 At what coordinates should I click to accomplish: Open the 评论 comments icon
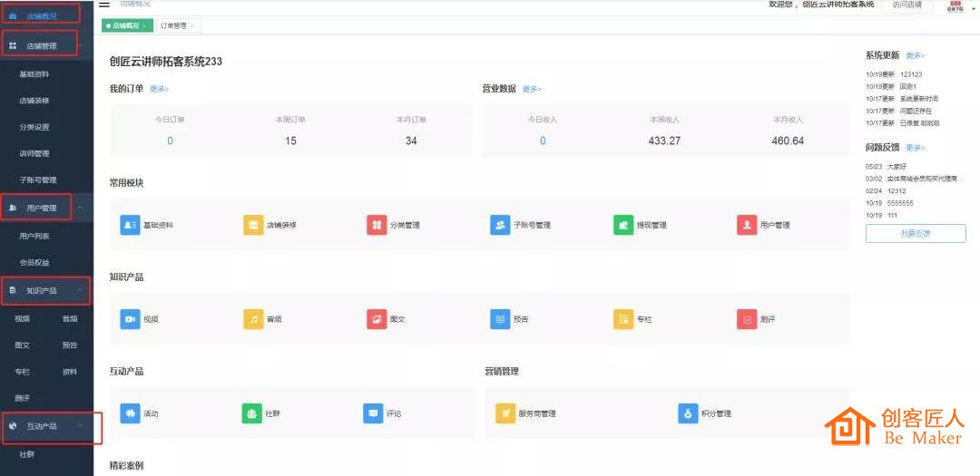tap(373, 413)
